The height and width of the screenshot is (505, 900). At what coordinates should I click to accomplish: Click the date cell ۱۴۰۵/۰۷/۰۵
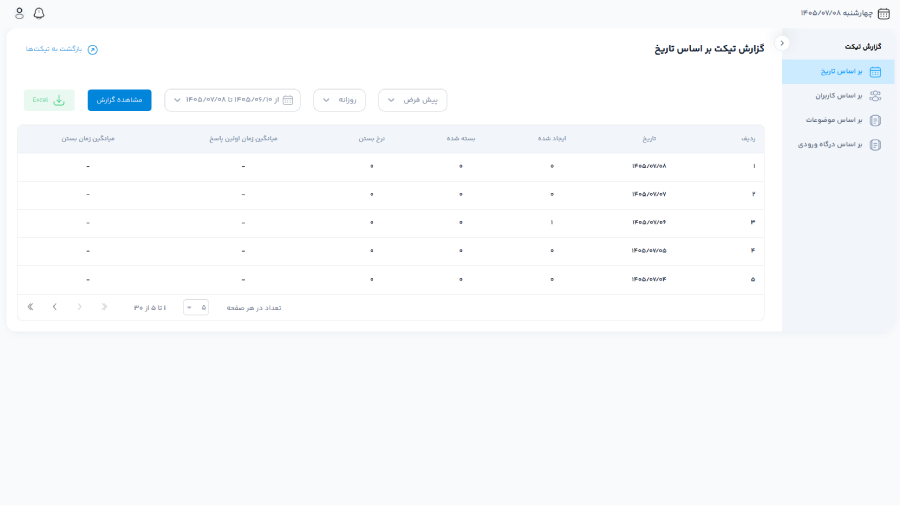pyautogui.click(x=649, y=251)
